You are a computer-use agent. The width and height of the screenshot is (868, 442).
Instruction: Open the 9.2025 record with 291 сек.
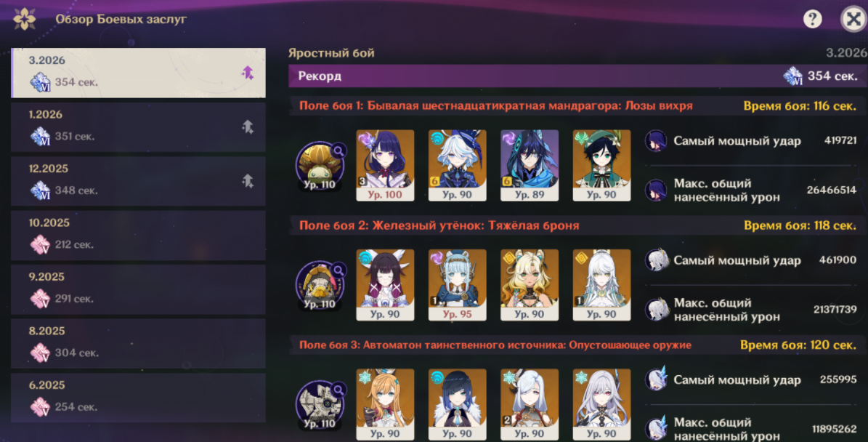click(139, 289)
